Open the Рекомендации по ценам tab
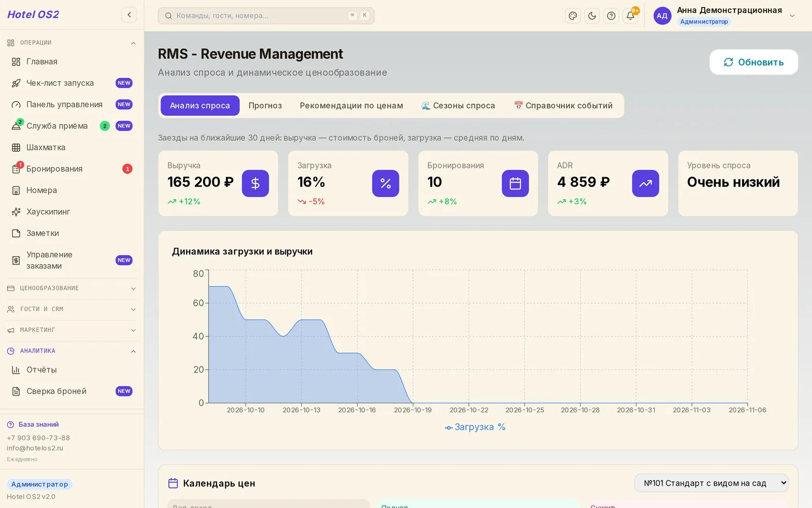This screenshot has width=812, height=508. (351, 106)
